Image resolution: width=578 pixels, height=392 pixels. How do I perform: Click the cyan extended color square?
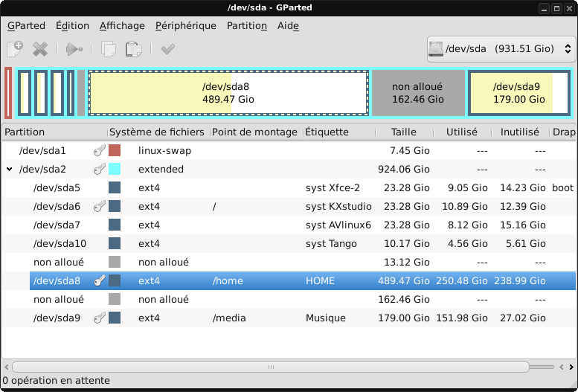point(115,169)
